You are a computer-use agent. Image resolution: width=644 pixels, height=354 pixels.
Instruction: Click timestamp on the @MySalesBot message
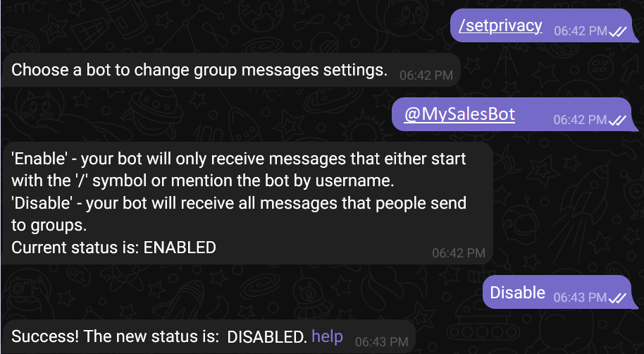point(580,120)
